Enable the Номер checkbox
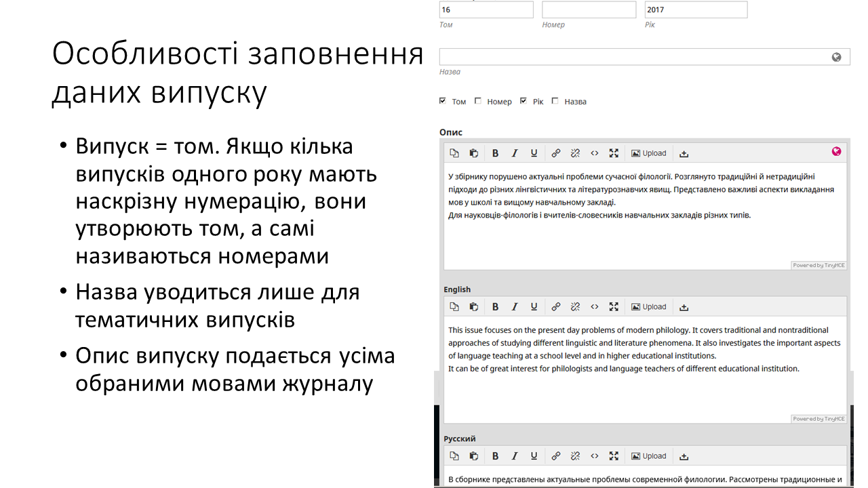 click(478, 101)
